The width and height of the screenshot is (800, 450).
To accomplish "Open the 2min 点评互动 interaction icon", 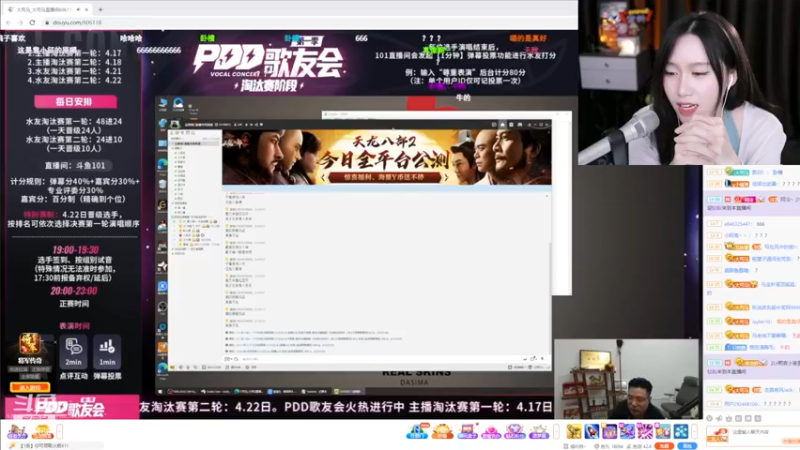I will (73, 352).
